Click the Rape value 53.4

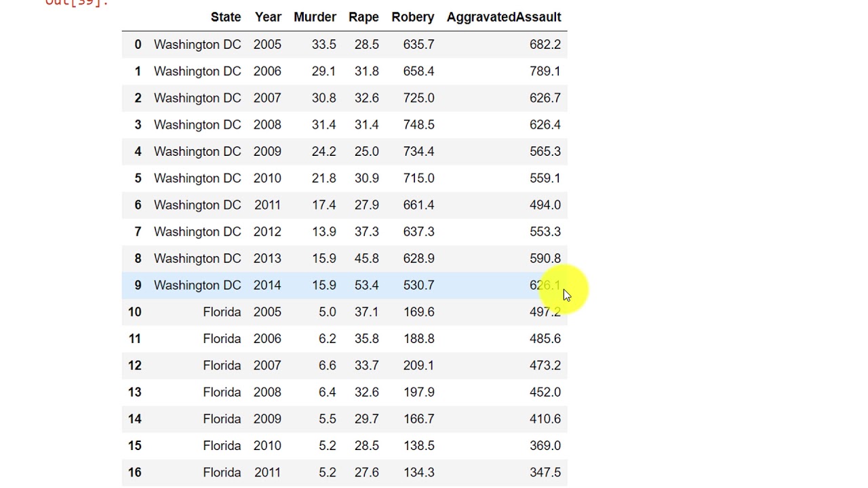point(366,285)
